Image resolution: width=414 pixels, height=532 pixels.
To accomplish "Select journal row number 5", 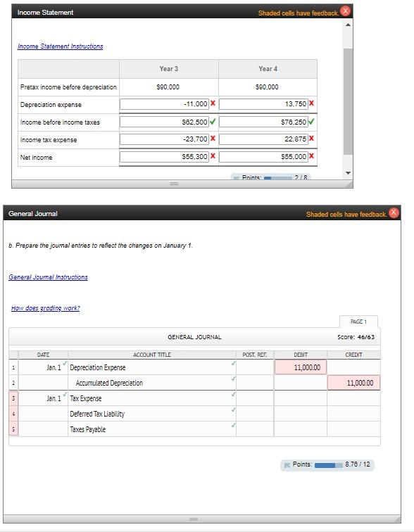I will coord(13,429).
